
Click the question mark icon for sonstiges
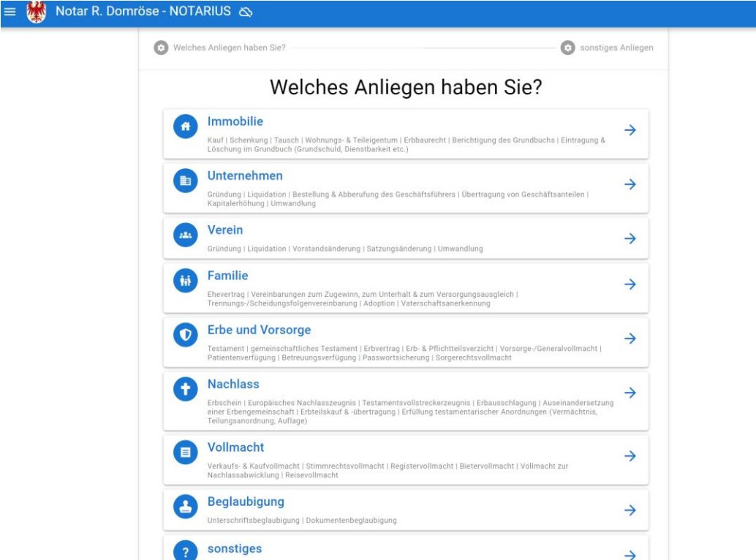(x=186, y=552)
